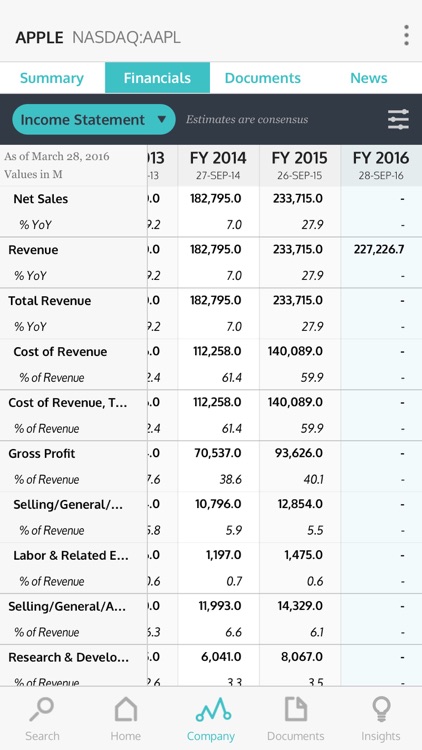The image size is (422, 750).
Task: Tap the 'As of March 28, 2016' label
Action: pyautogui.click(x=57, y=156)
